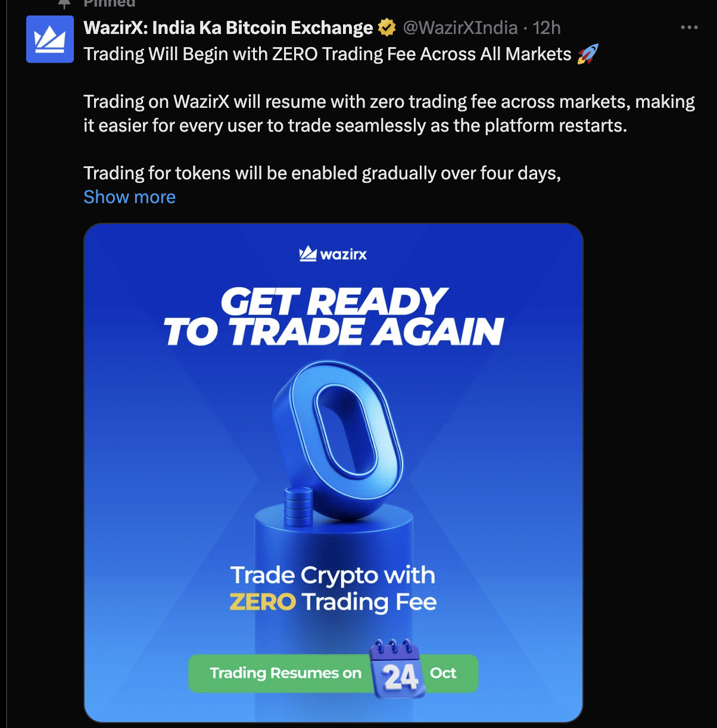Open the tweet via the 12h timestamp

(x=547, y=27)
